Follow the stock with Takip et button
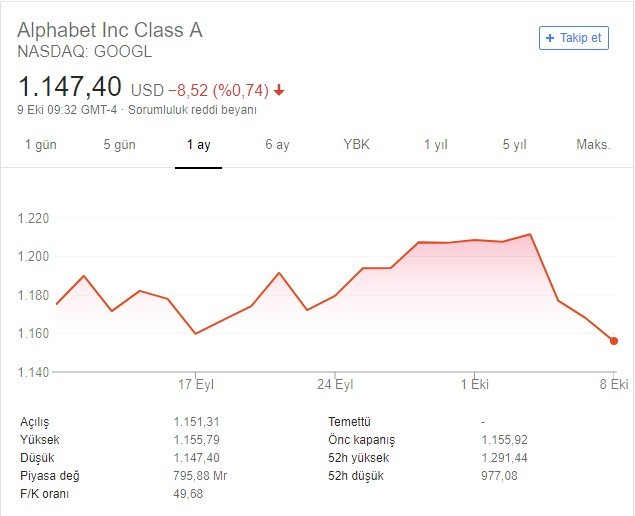 pos(573,38)
